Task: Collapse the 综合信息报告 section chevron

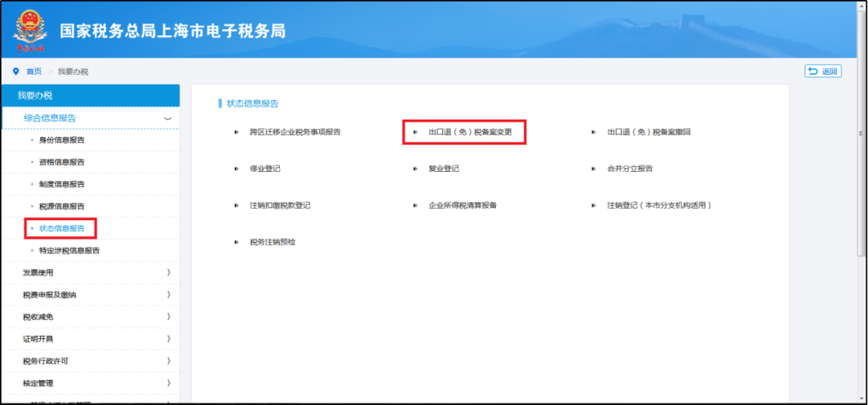Action: click(168, 118)
